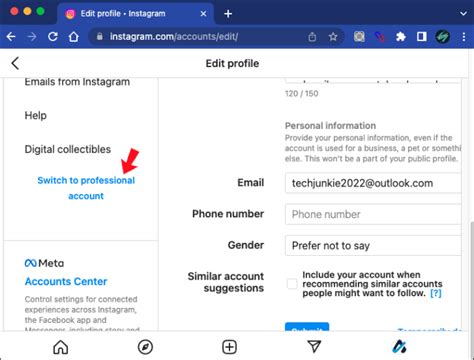
Task: Open Explore compass icon
Action: click(145, 347)
